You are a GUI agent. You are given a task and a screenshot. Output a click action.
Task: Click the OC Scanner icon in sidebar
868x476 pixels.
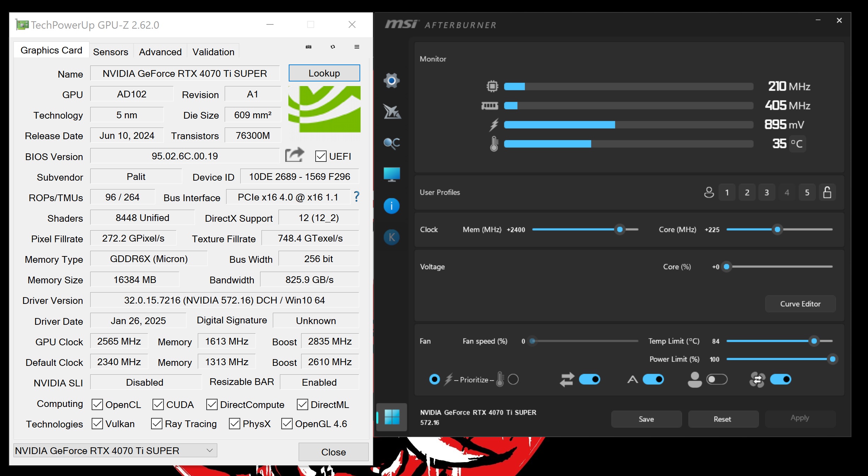[391, 143]
